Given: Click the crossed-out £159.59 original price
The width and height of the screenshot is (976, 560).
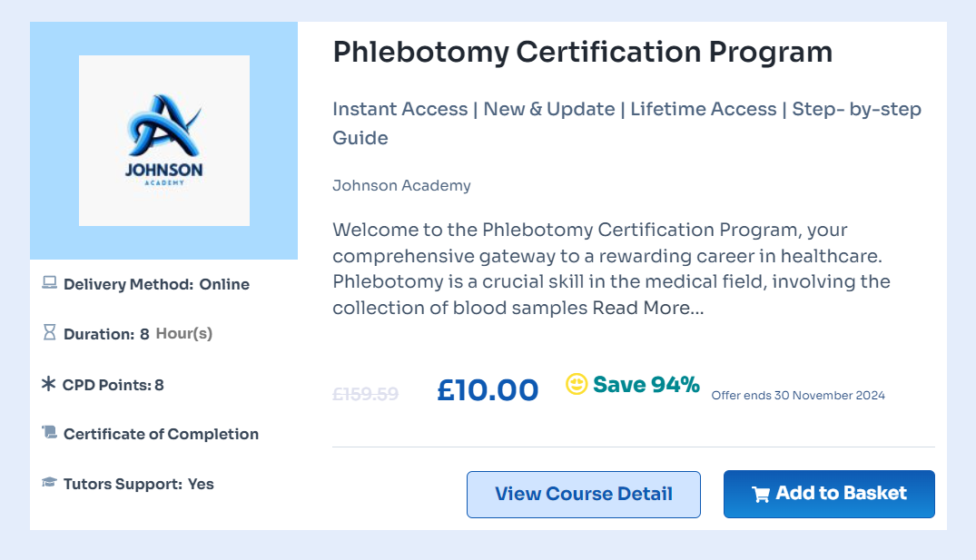Looking at the screenshot, I should pyautogui.click(x=365, y=393).
